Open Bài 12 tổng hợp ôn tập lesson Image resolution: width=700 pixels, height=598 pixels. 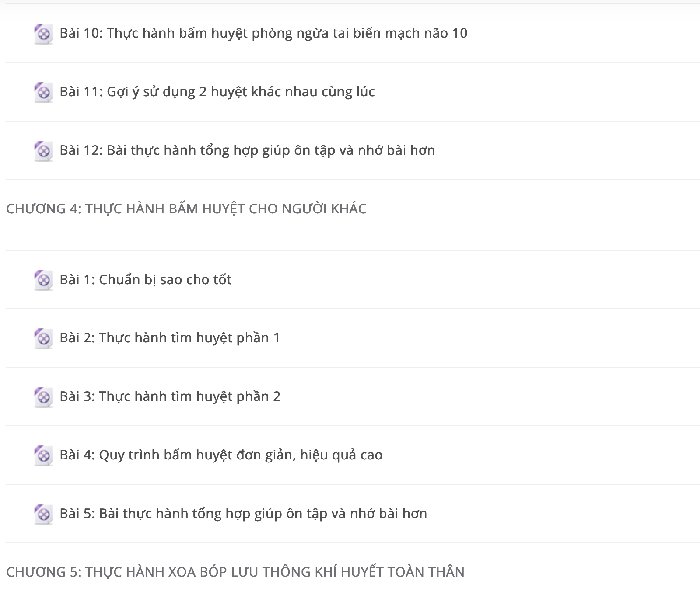click(247, 150)
